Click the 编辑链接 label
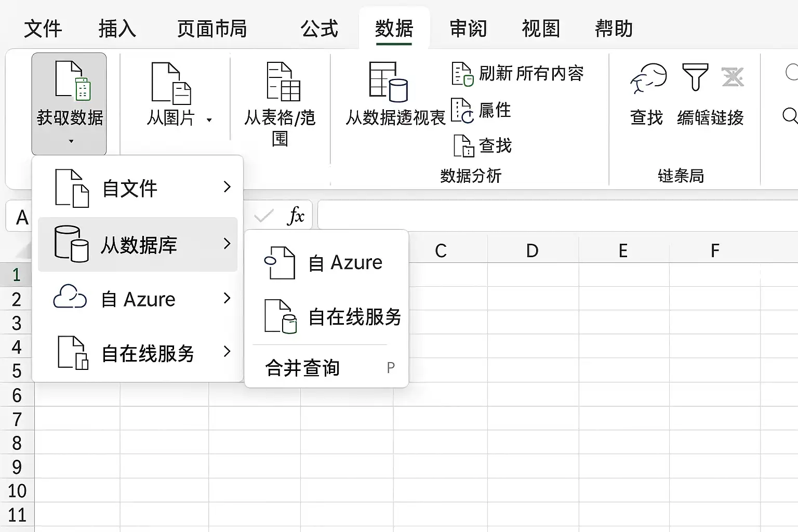 (711, 118)
